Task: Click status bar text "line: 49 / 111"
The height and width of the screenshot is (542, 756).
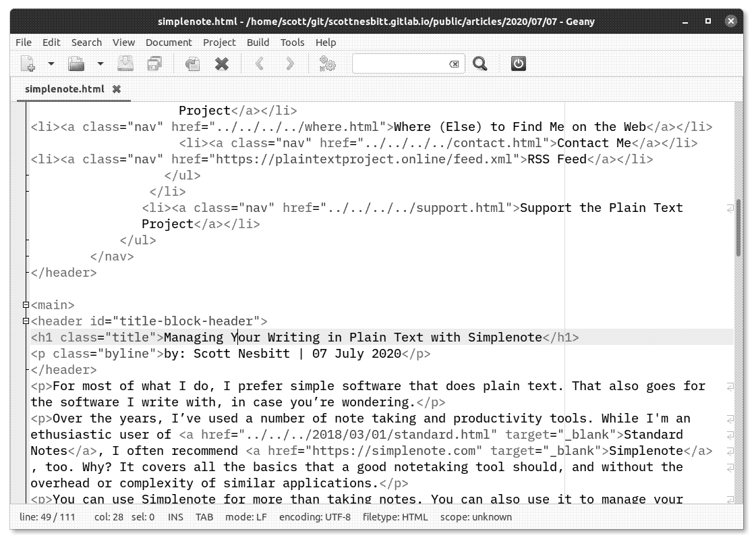Action: pyautogui.click(x=47, y=517)
